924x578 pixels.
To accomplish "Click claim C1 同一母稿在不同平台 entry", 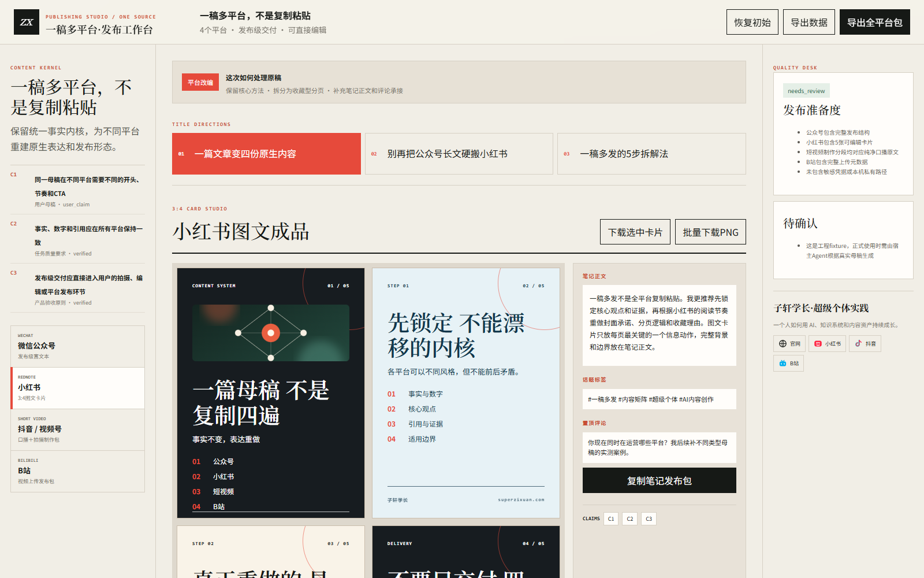I will (77, 190).
